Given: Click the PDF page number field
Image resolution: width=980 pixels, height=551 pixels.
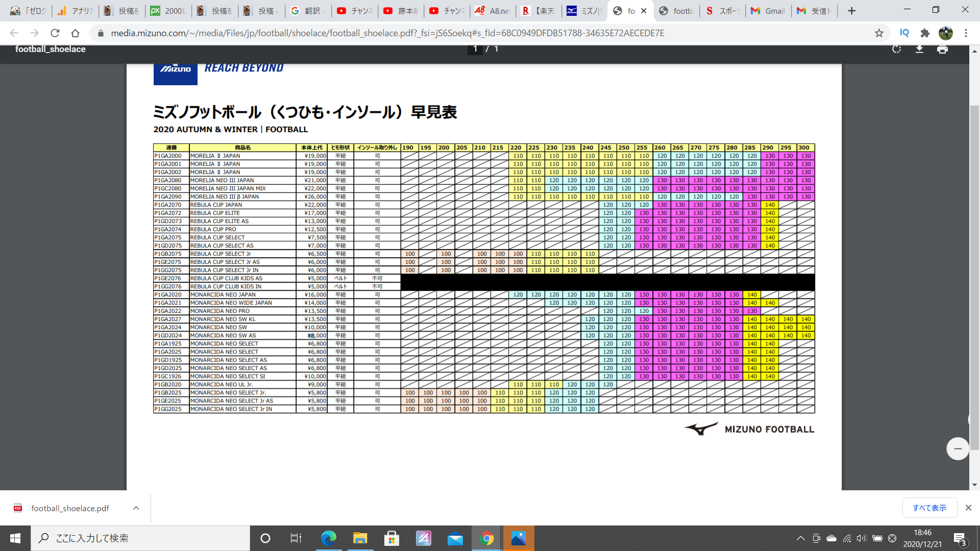Looking at the screenshot, I should click(475, 49).
